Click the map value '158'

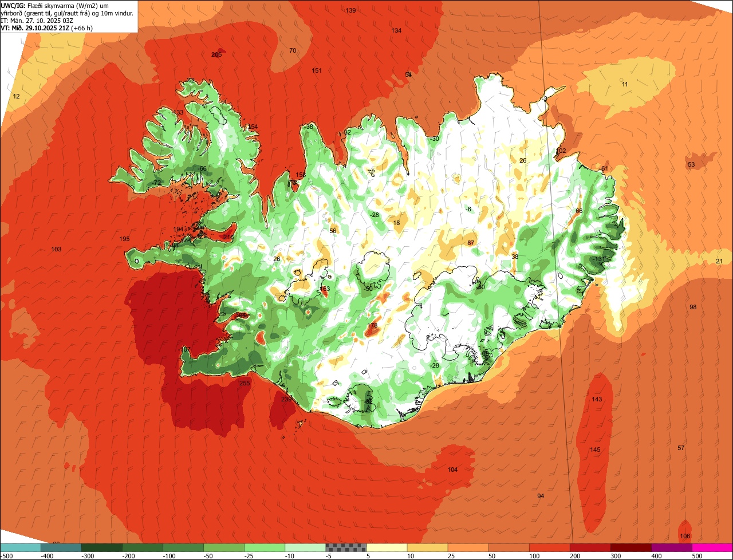tap(300, 175)
